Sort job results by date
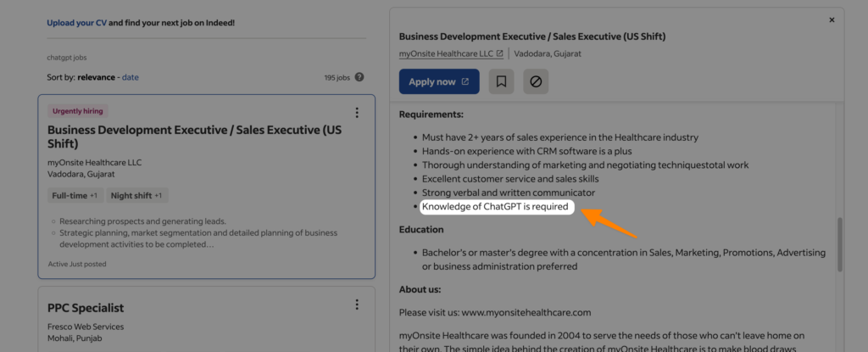 click(130, 77)
